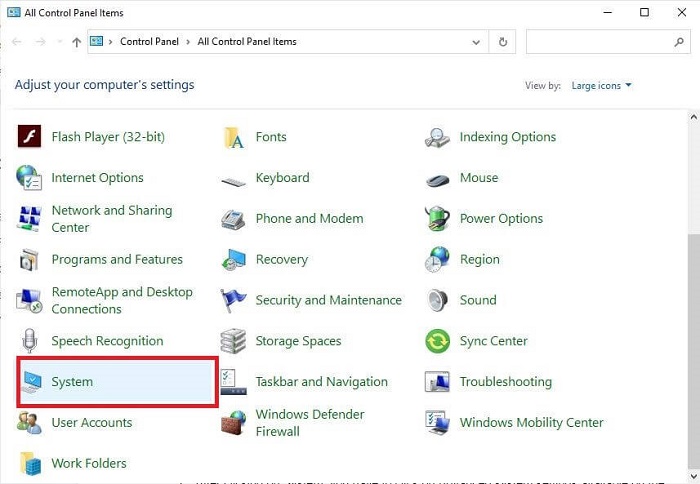Maximize the Control Panel window
The width and height of the screenshot is (700, 484).
click(644, 12)
